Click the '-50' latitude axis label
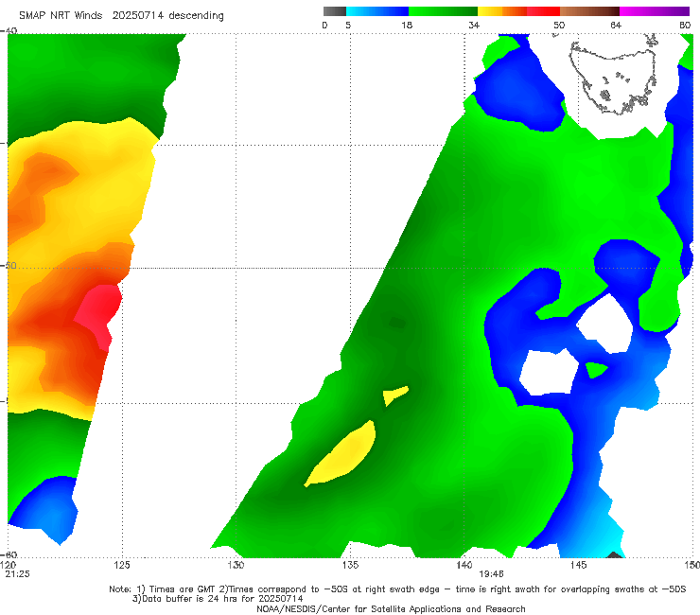This screenshot has width=700, height=615. 9,265
